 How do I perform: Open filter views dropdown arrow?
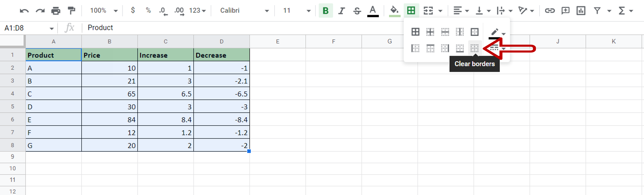point(609,11)
